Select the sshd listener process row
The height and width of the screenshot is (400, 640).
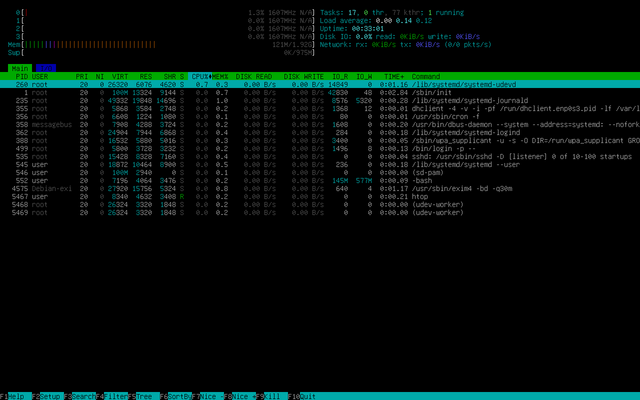tap(320, 156)
